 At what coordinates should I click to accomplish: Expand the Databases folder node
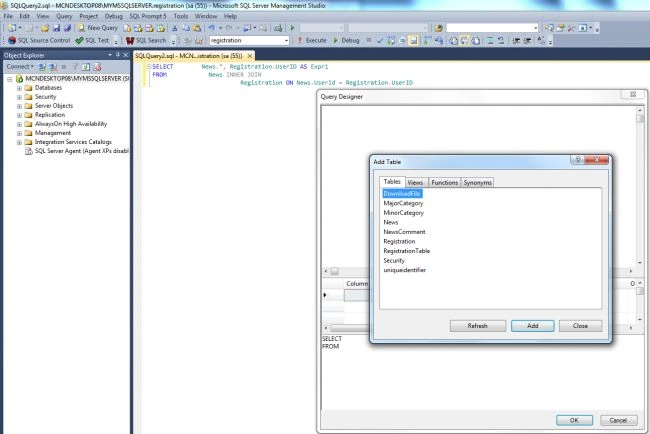pyautogui.click(x=19, y=88)
